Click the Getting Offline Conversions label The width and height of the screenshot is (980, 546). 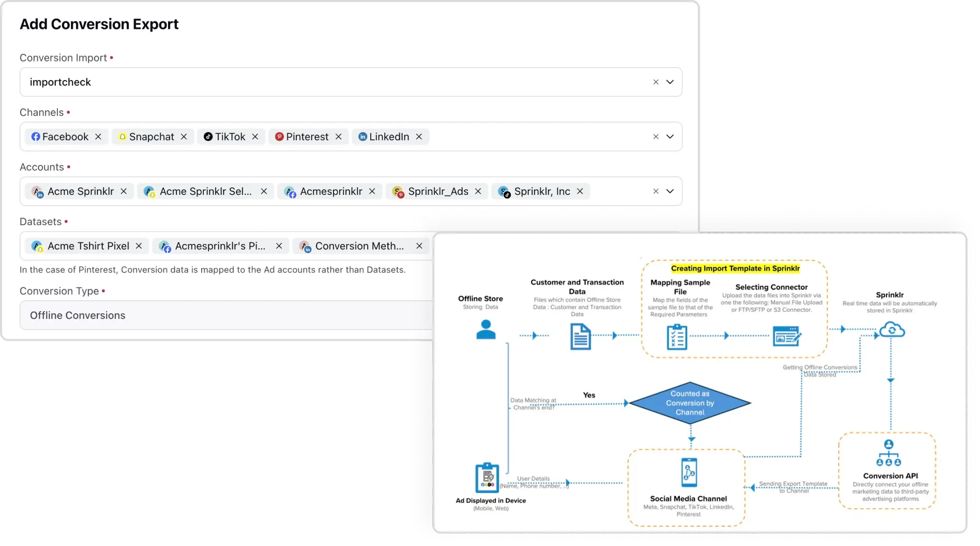click(820, 371)
